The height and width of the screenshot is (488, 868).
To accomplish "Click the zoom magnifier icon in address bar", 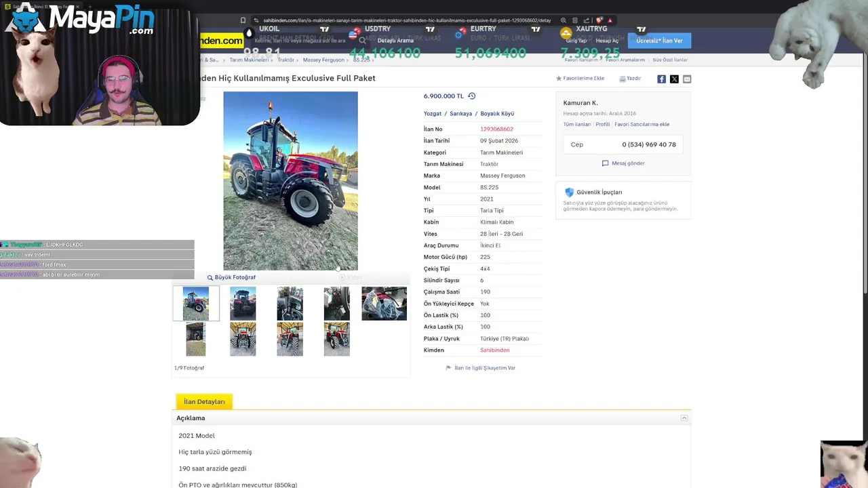I will [x=563, y=20].
